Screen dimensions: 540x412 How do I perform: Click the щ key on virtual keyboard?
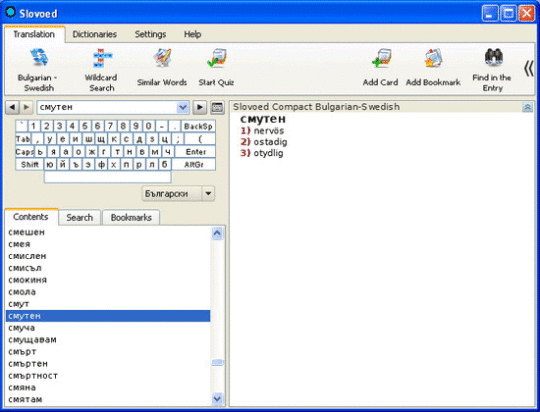pos(101,139)
